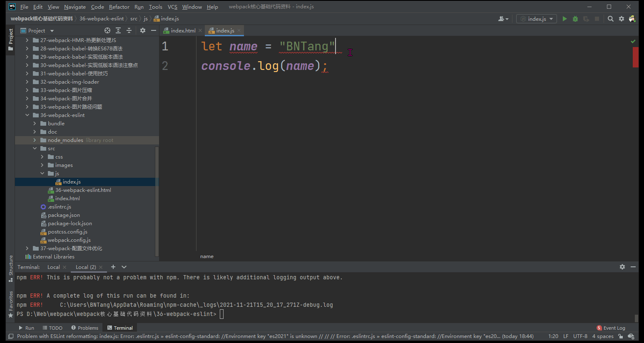This screenshot has width=644, height=343.
Task: Open Search Everywhere magnifier icon
Action: point(611,19)
